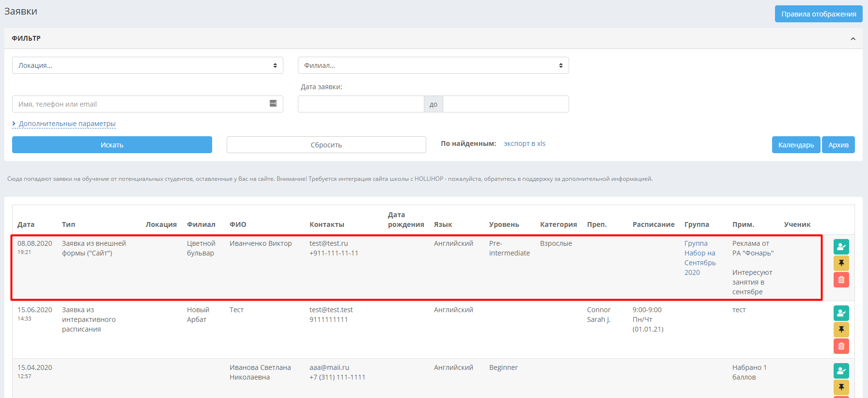Click the Тип column header

click(69, 224)
